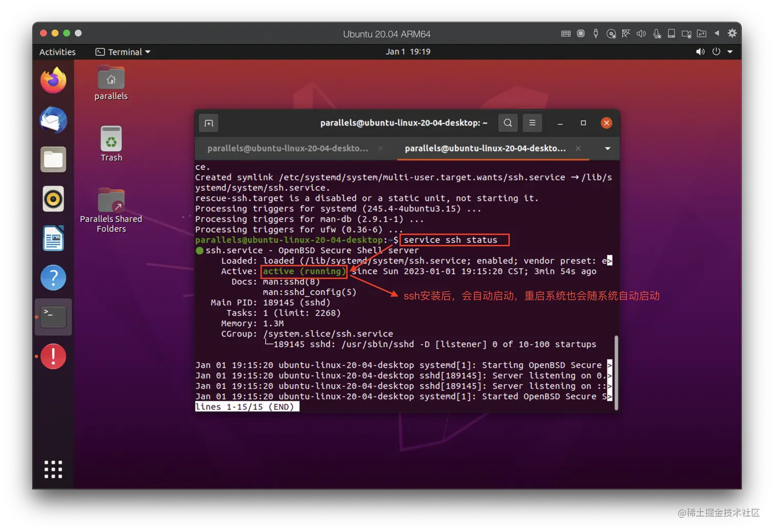
Task: Open the system status menu chevron
Action: [730, 51]
